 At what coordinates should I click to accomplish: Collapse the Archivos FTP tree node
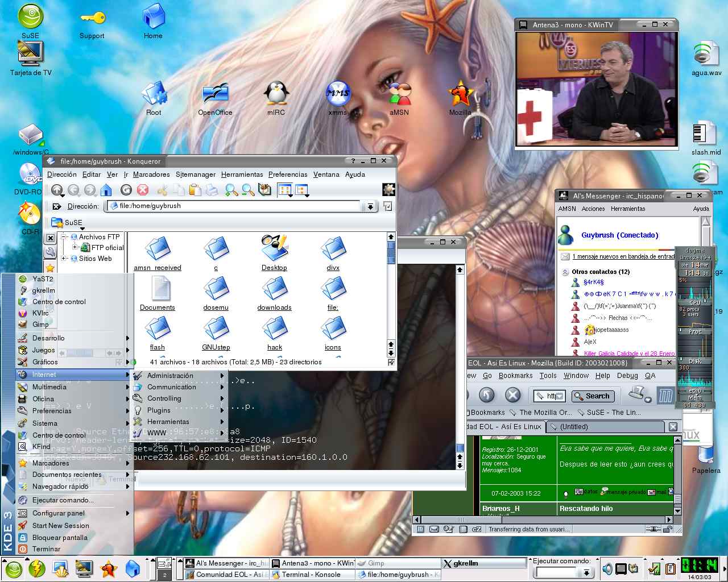tap(65, 237)
